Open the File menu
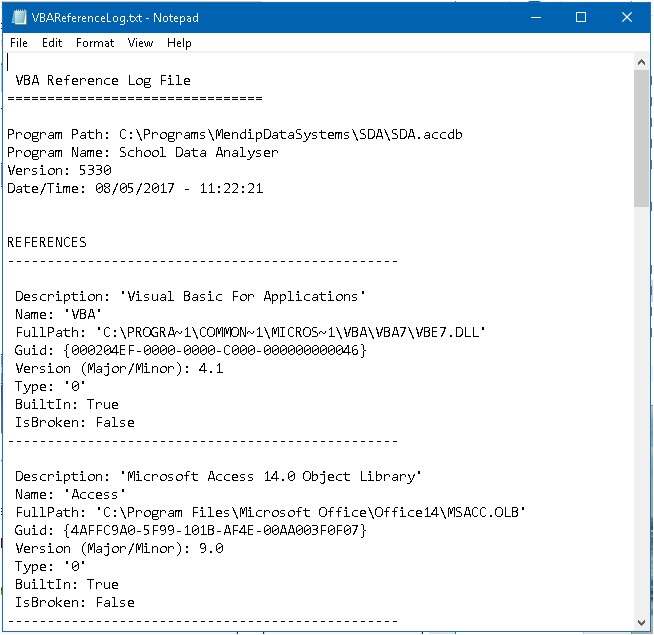This screenshot has width=654, height=635. pos(19,43)
